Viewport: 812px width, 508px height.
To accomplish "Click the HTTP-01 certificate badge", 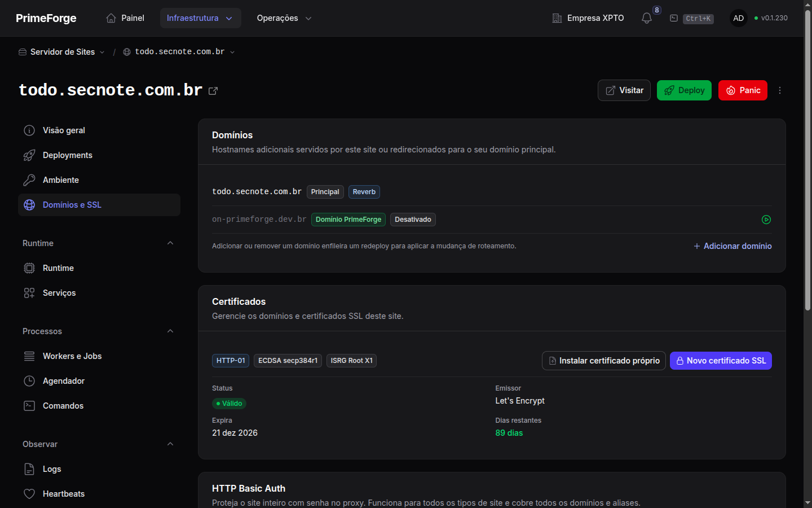I will pos(231,361).
